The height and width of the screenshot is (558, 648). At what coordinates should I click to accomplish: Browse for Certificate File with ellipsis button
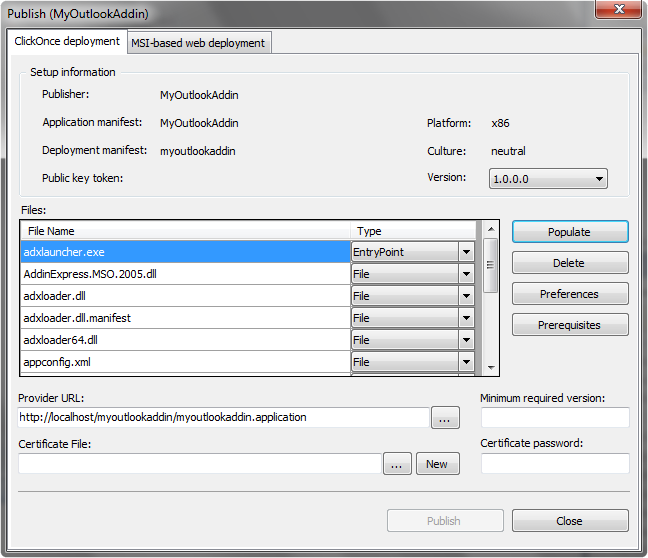pyautogui.click(x=397, y=464)
